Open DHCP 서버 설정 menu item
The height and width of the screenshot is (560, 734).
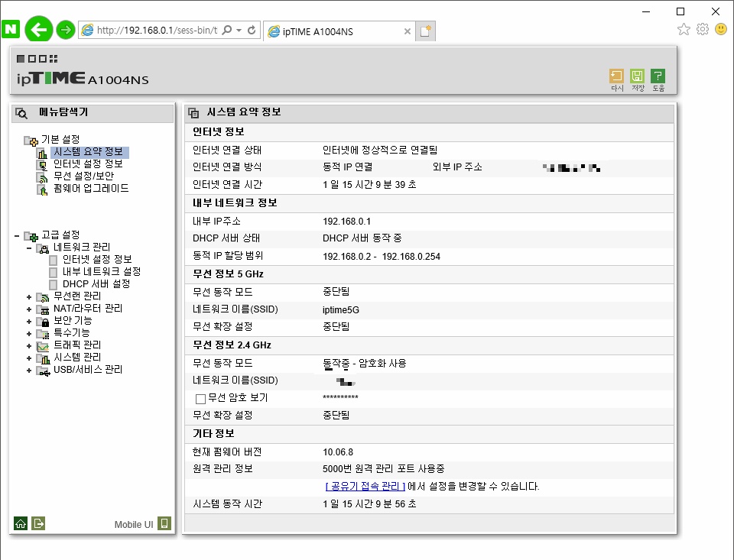[x=96, y=284]
